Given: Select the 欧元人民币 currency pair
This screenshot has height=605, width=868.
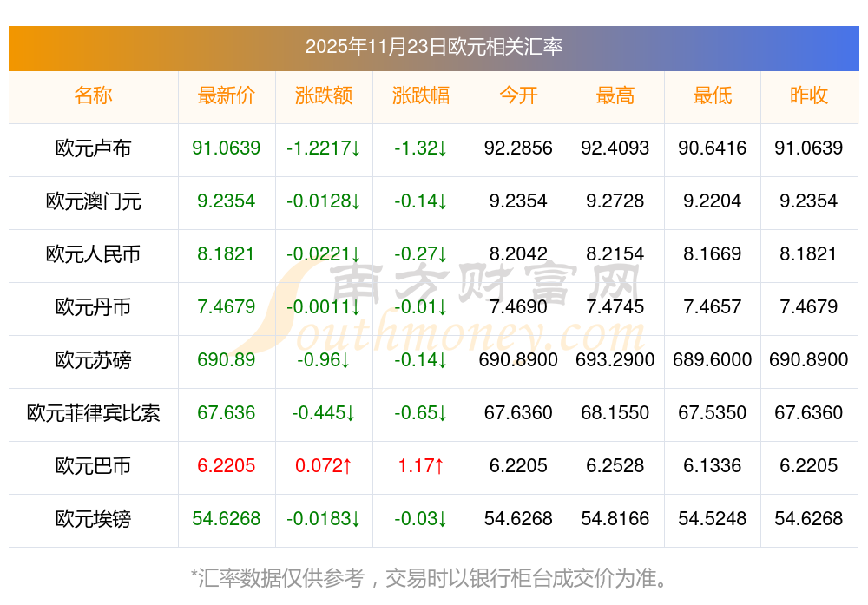Looking at the screenshot, I should 93,254.
